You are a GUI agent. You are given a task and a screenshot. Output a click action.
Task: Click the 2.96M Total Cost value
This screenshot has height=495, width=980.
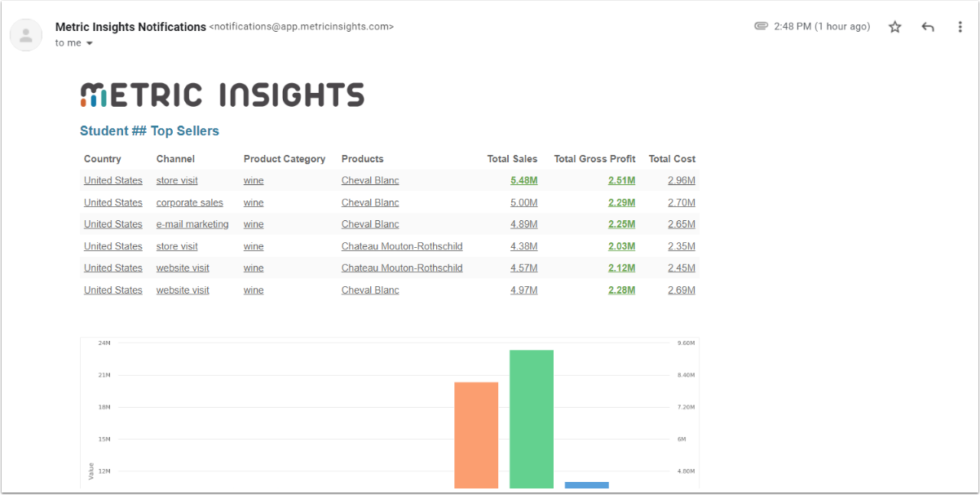click(682, 180)
